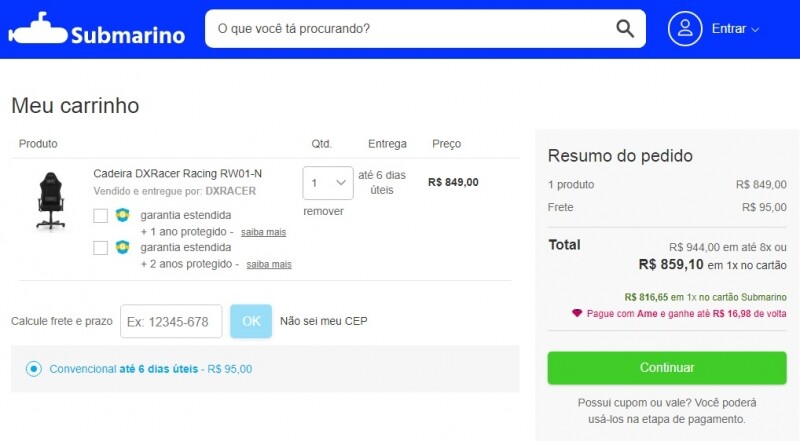Open the DXRacer chair product thumbnail
This screenshot has width=800, height=441.
point(50,200)
